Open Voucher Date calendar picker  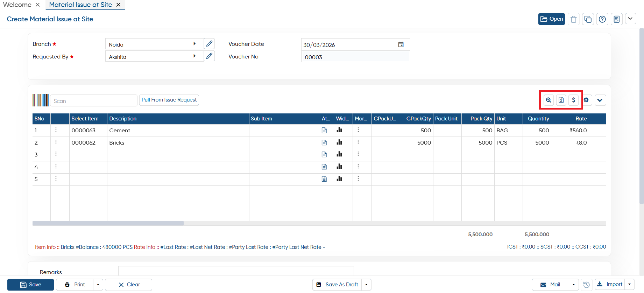(401, 44)
